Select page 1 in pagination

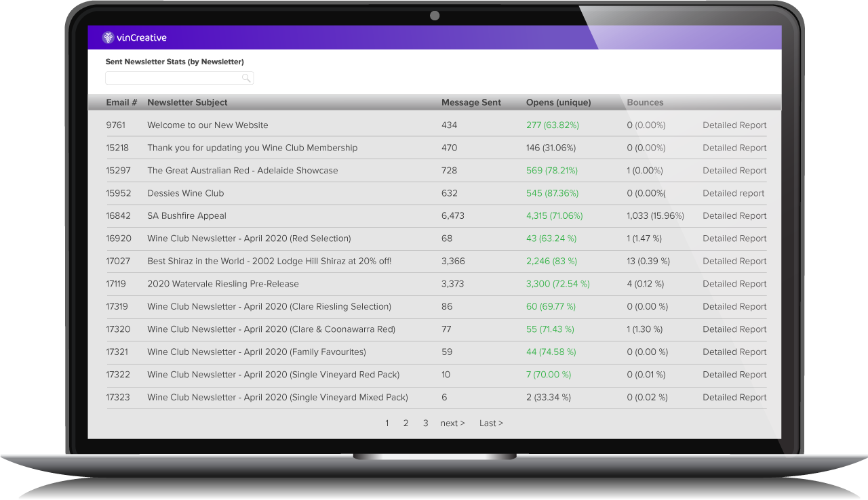tap(387, 423)
